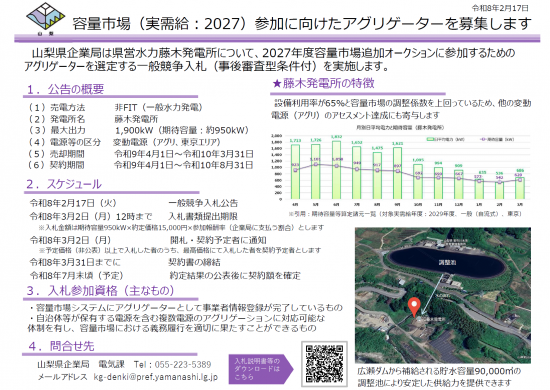Click the aerial photo of the reservoir
Screen dimensions: 550x390
(443, 295)
